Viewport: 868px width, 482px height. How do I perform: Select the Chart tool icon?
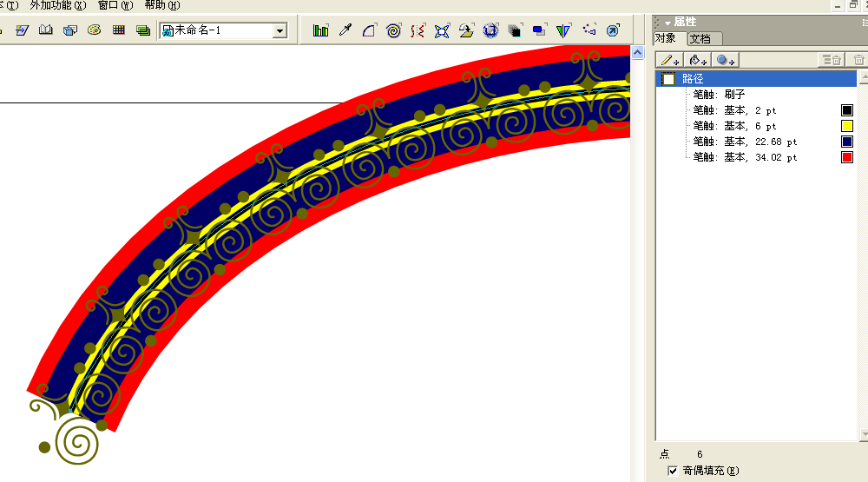click(x=320, y=30)
